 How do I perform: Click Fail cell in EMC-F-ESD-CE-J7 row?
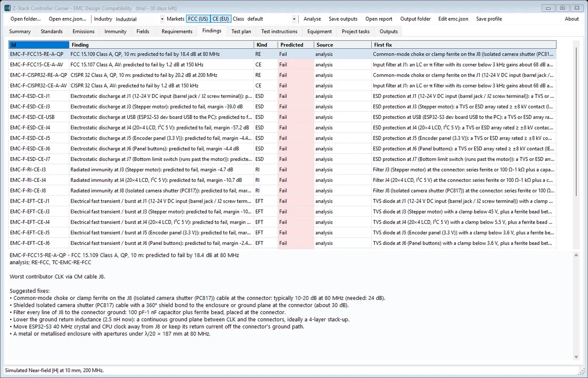(x=296, y=159)
